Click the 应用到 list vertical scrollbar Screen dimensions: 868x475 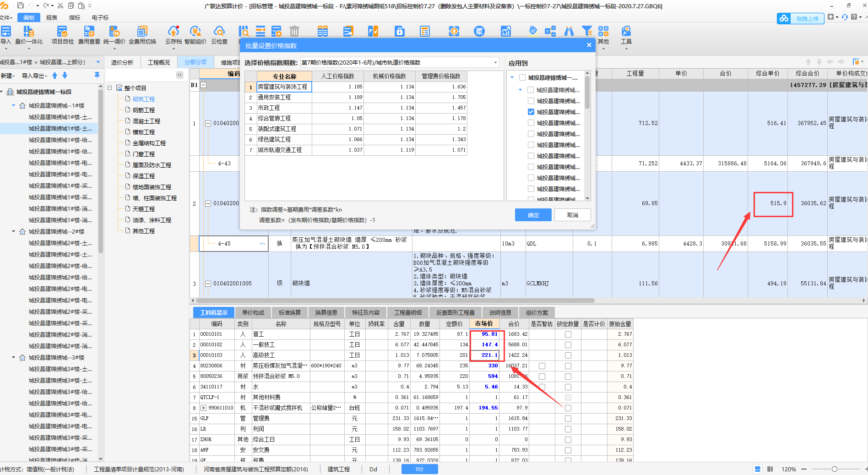tap(588, 93)
